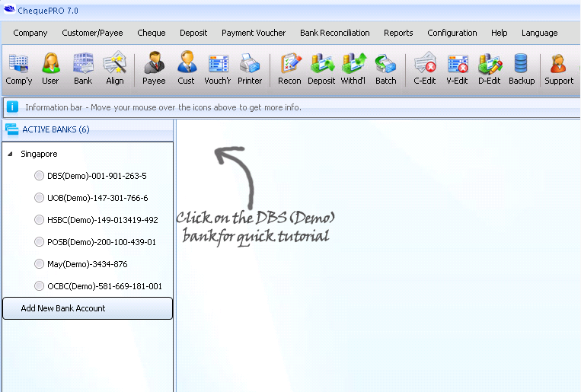Click the Deposit toolbar icon
This screenshot has width=581, height=392.
pyautogui.click(x=321, y=69)
